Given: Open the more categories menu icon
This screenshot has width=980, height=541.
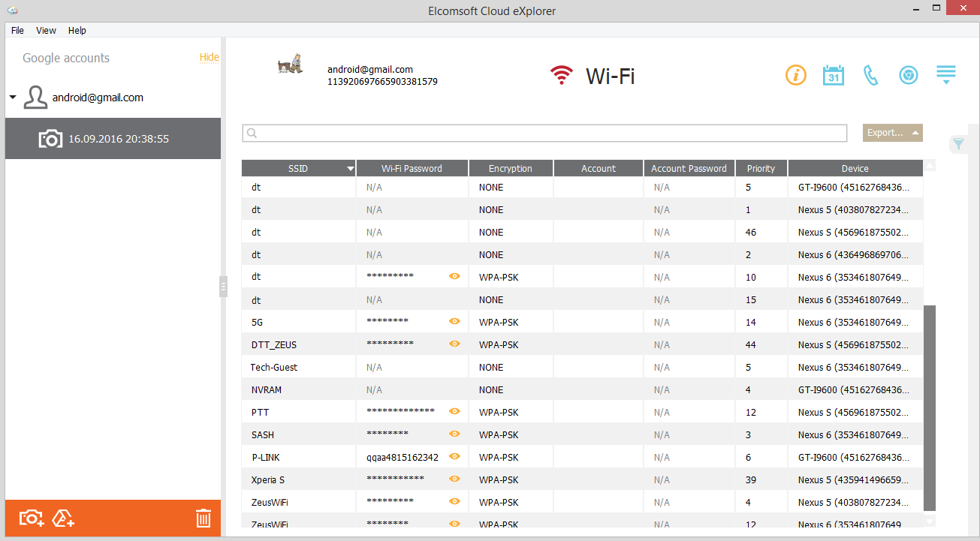Looking at the screenshot, I should [x=946, y=75].
